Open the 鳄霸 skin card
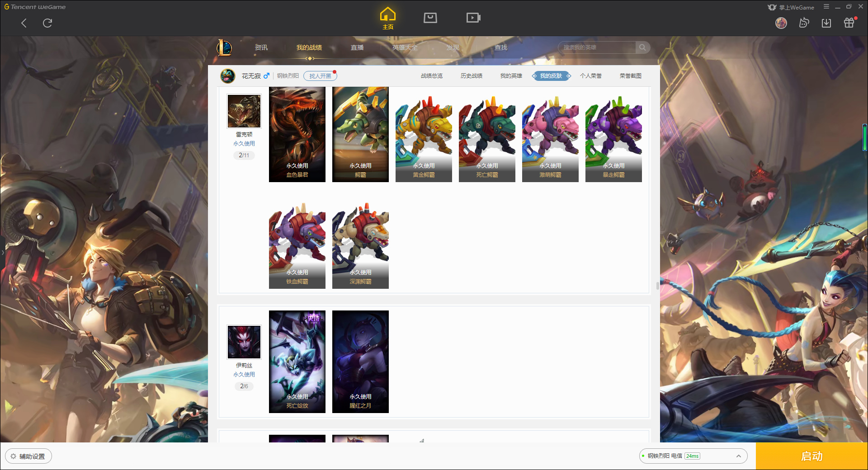The height and width of the screenshot is (470, 868). click(360, 134)
